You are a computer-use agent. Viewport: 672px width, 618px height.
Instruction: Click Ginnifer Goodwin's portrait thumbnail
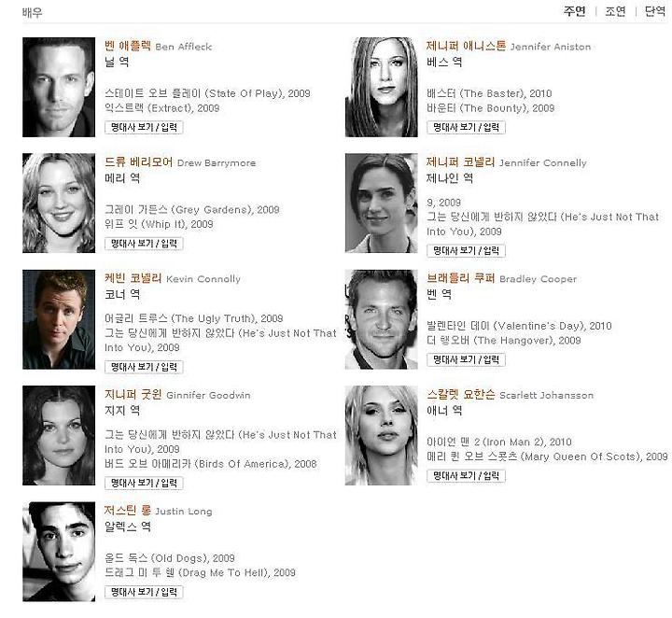tap(59, 435)
